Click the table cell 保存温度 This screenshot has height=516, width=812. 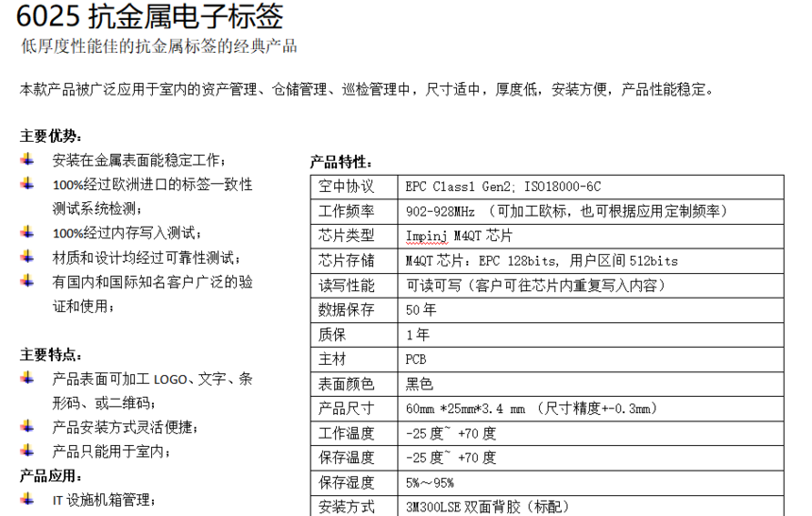click(354, 458)
